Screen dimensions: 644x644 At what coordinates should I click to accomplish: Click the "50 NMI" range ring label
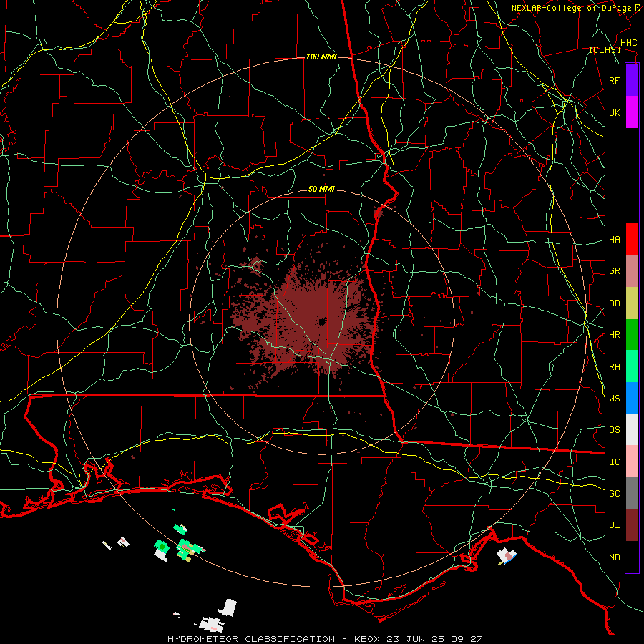pos(321,189)
